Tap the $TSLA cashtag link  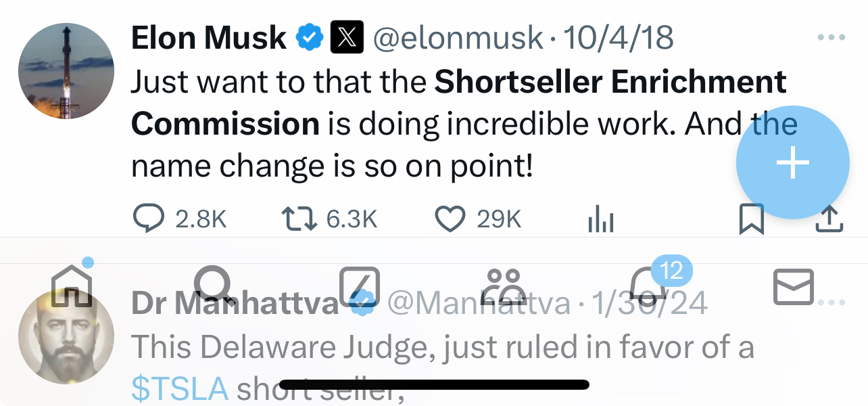coord(179,387)
